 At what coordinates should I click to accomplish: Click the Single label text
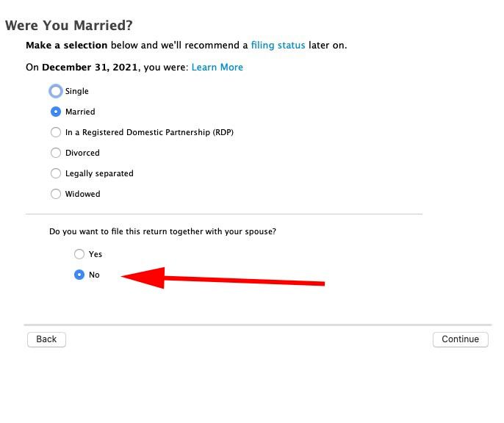coord(77,91)
